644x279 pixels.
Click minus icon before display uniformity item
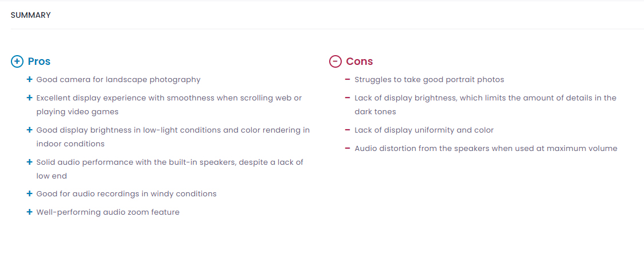pos(348,130)
